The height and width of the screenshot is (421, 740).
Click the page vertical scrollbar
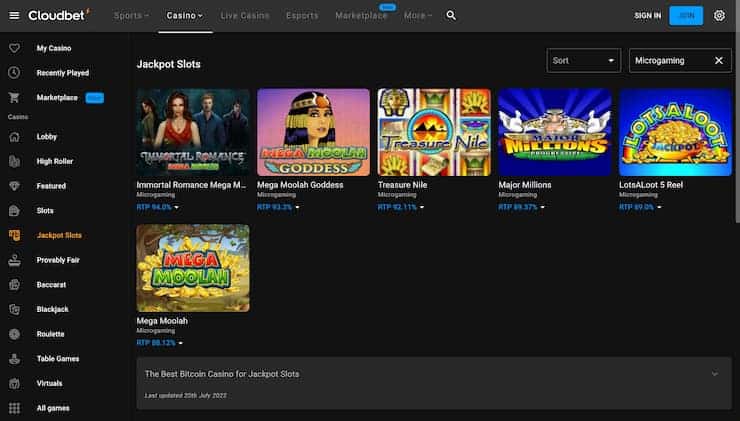[x=738, y=127]
